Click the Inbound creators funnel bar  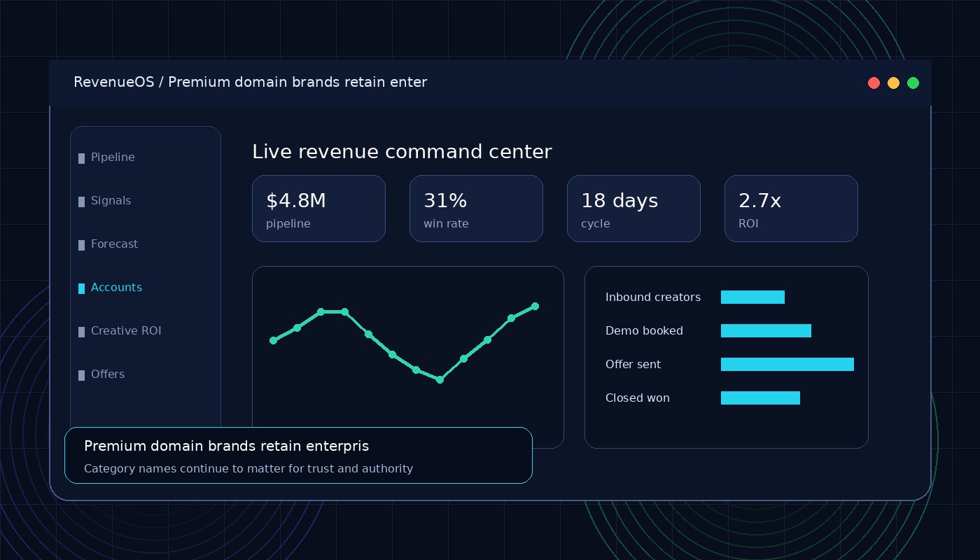[x=752, y=297]
